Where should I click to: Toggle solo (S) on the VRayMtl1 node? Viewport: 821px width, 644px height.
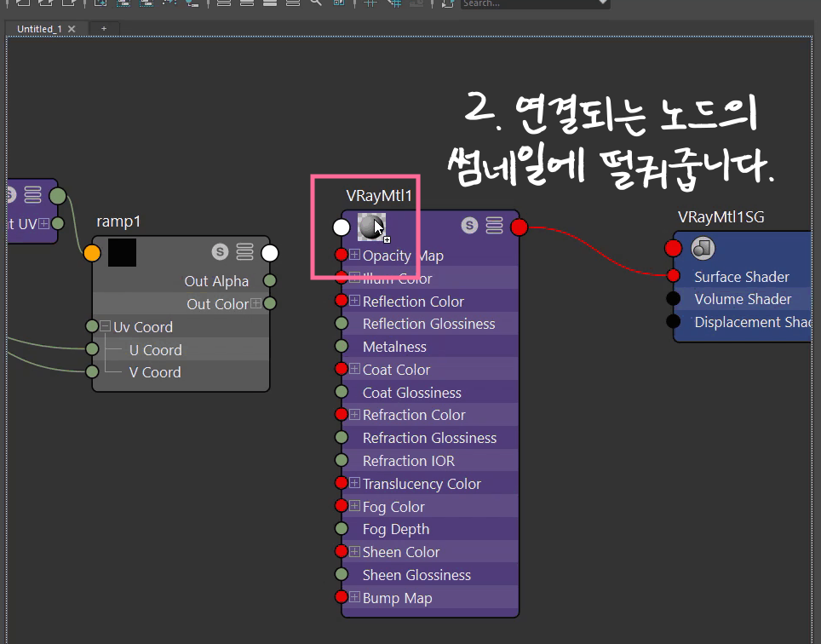pyautogui.click(x=469, y=226)
